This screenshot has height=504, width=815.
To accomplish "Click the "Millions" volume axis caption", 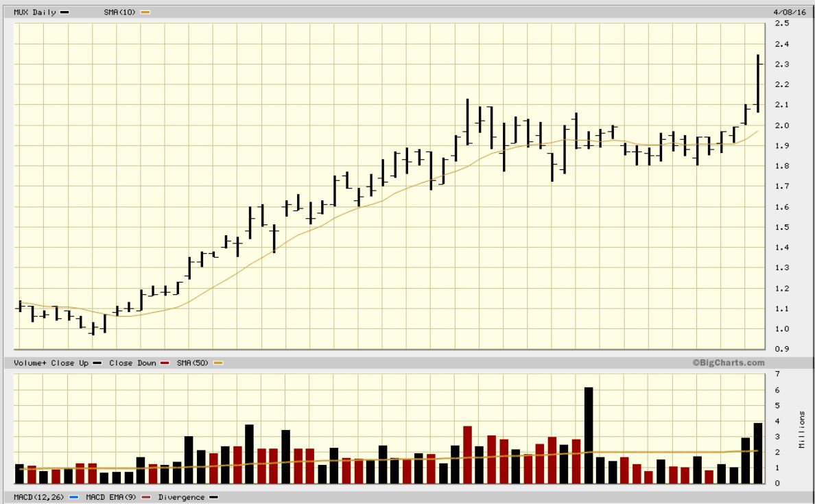I will pos(801,429).
